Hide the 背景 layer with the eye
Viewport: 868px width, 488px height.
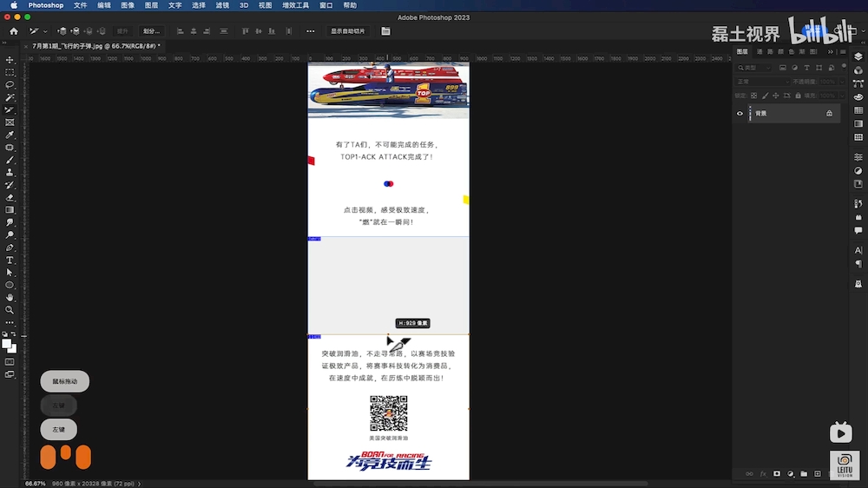click(x=740, y=114)
